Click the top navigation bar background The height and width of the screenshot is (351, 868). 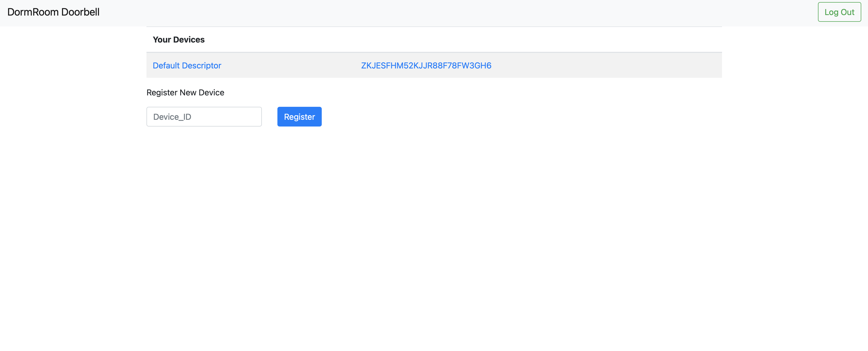click(x=438, y=12)
